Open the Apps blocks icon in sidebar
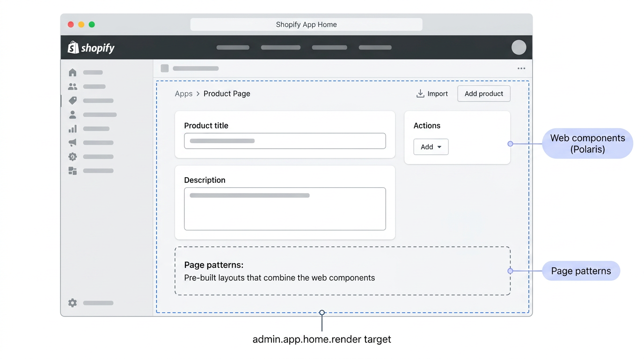 73,171
